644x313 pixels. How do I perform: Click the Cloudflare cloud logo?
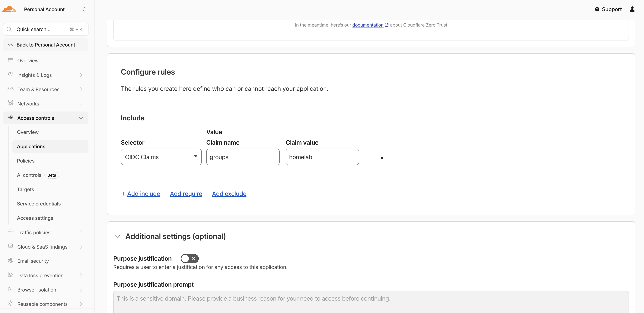coord(9,9)
